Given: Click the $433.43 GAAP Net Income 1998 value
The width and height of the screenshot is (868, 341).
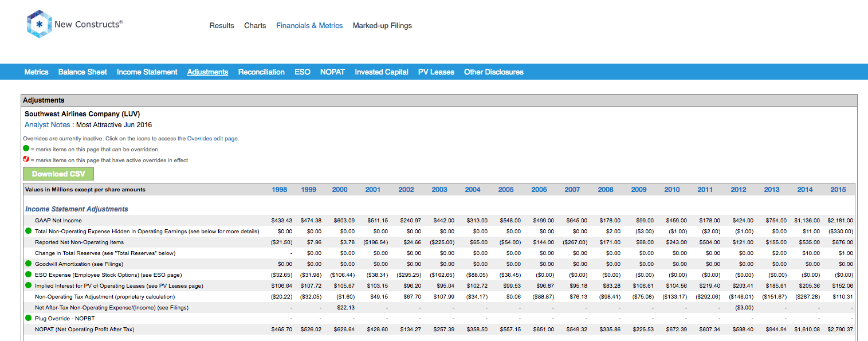Looking at the screenshot, I should 282,220.
